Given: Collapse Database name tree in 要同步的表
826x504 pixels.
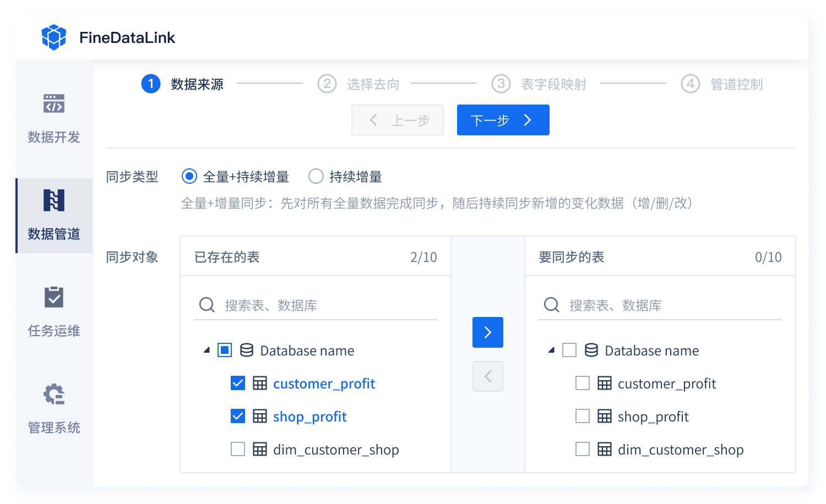Looking at the screenshot, I should 551,350.
